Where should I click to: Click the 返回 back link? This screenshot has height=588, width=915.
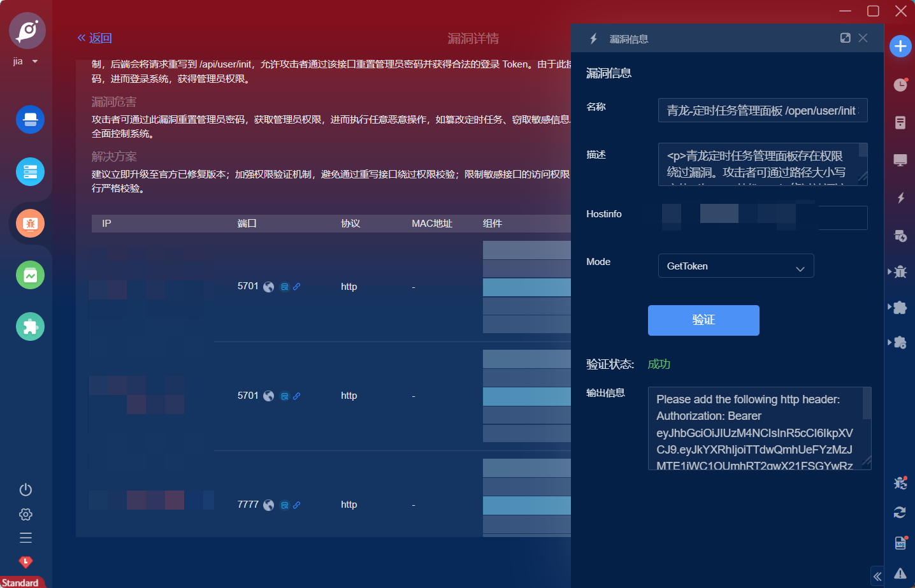94,38
